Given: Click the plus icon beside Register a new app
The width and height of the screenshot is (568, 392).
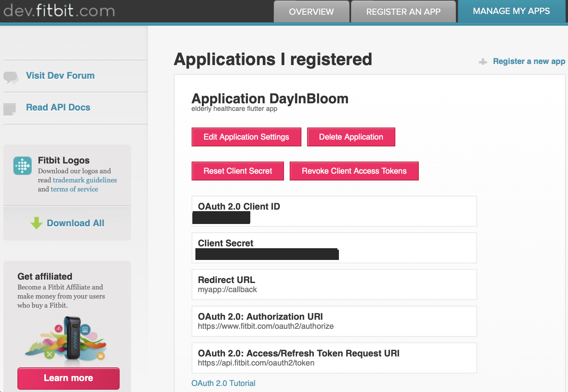Looking at the screenshot, I should [483, 61].
